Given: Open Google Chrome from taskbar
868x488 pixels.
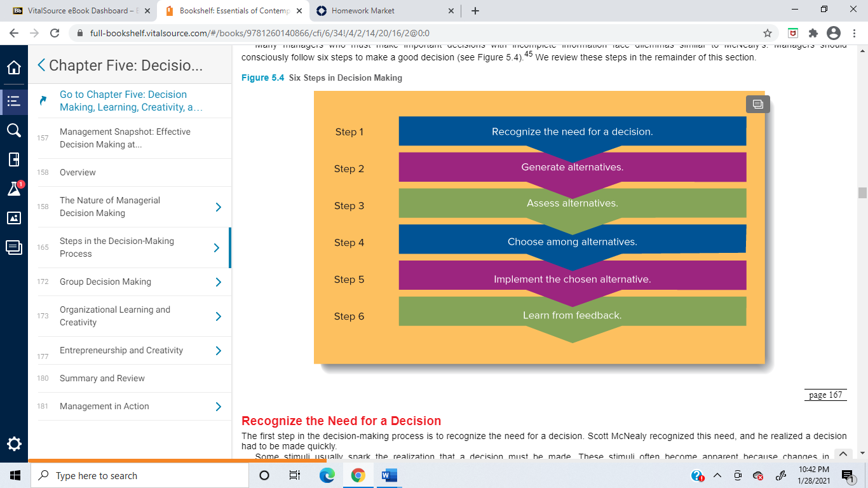Looking at the screenshot, I should 358,475.
